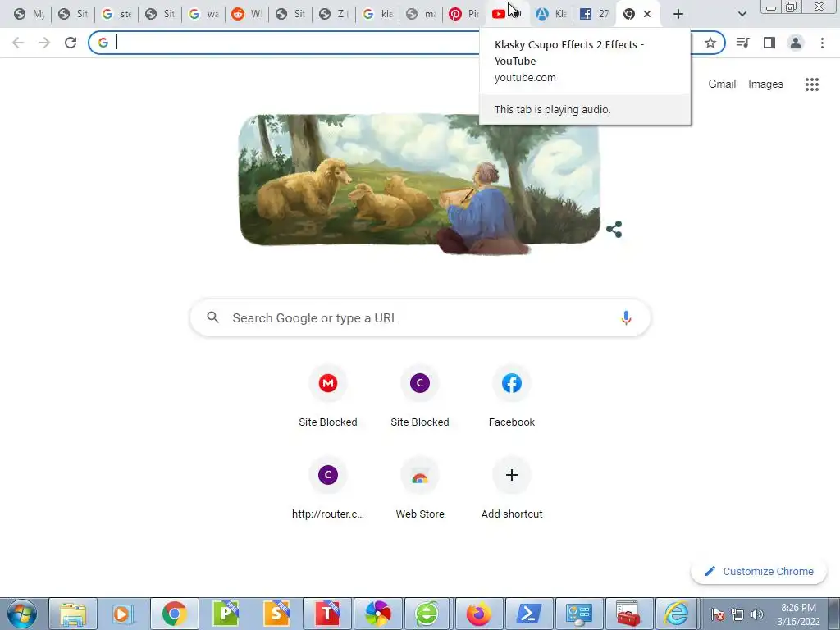The image size is (840, 630).
Task: Switch to the Pinterest tab
Action: click(463, 14)
